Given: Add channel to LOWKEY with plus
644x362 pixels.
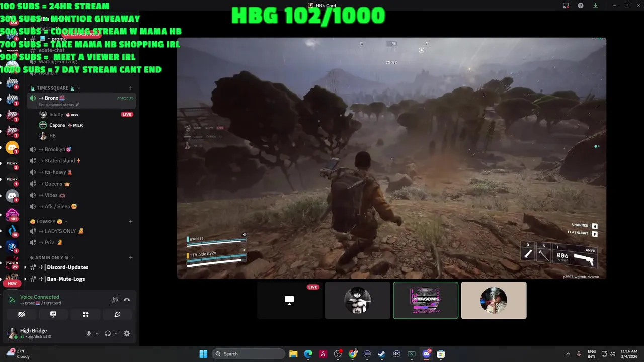Looking at the screenshot, I should [x=131, y=221].
